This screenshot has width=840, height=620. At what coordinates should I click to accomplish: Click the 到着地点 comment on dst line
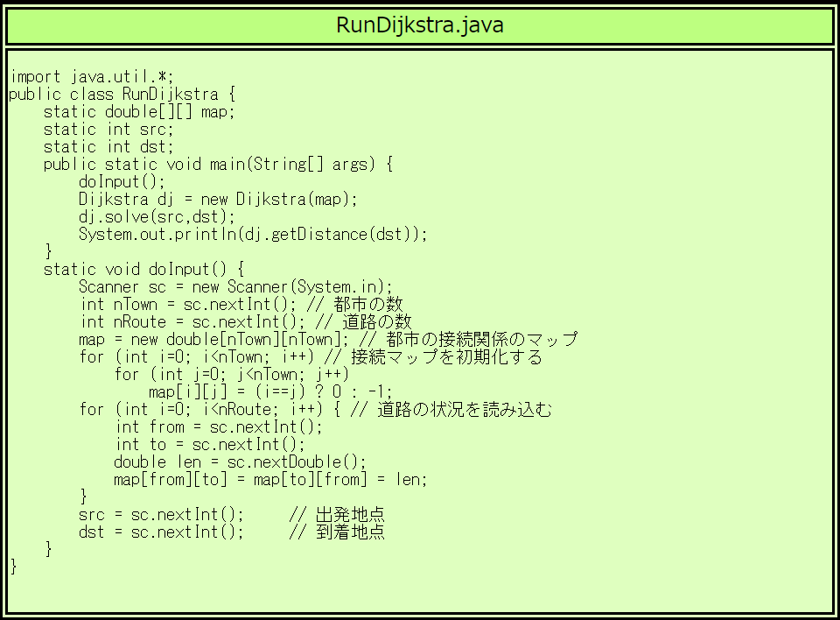pos(350,532)
